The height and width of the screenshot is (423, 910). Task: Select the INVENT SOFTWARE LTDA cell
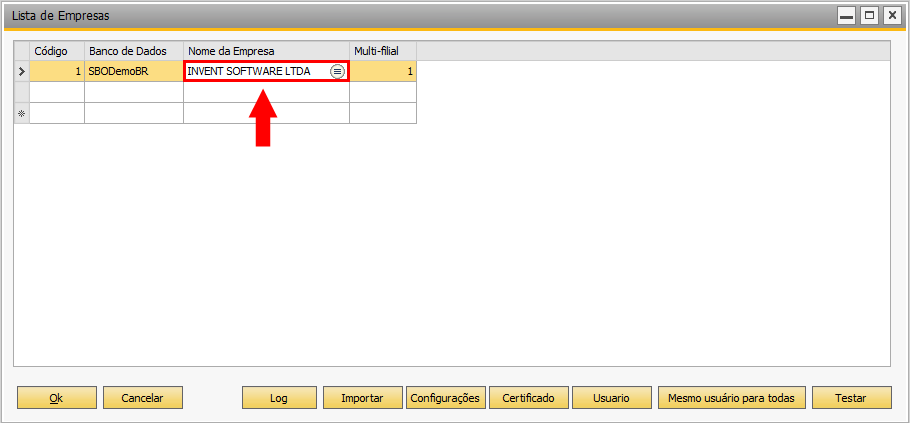click(x=266, y=71)
